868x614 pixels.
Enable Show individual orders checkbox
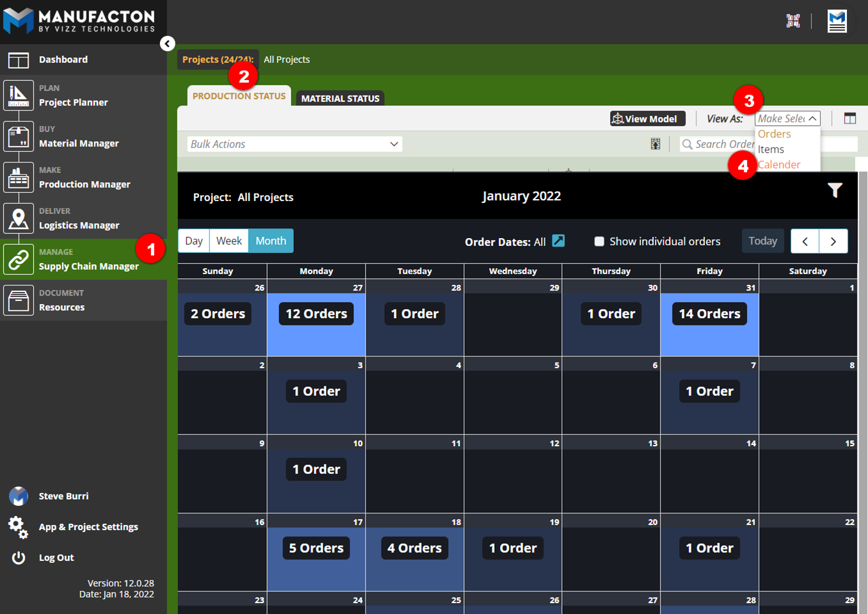click(599, 241)
